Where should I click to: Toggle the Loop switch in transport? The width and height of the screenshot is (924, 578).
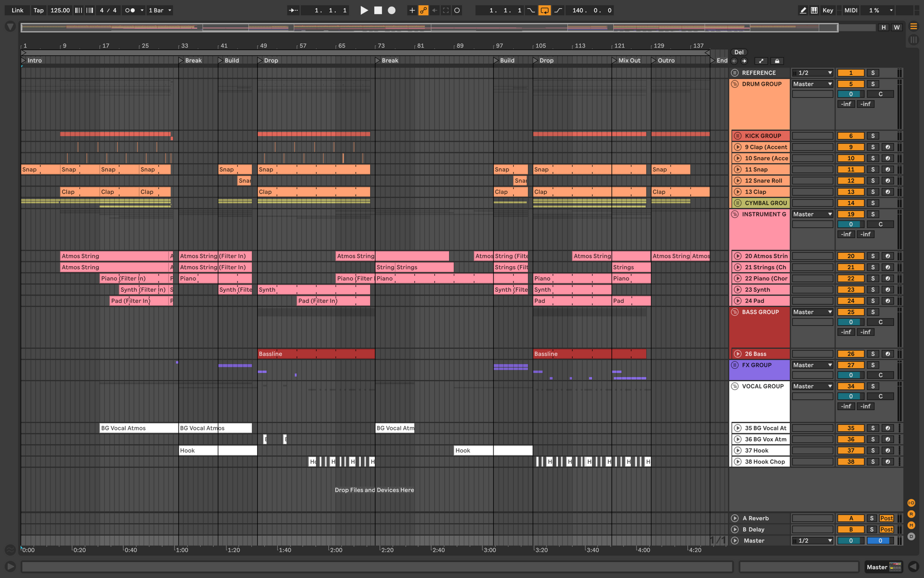[x=545, y=10]
